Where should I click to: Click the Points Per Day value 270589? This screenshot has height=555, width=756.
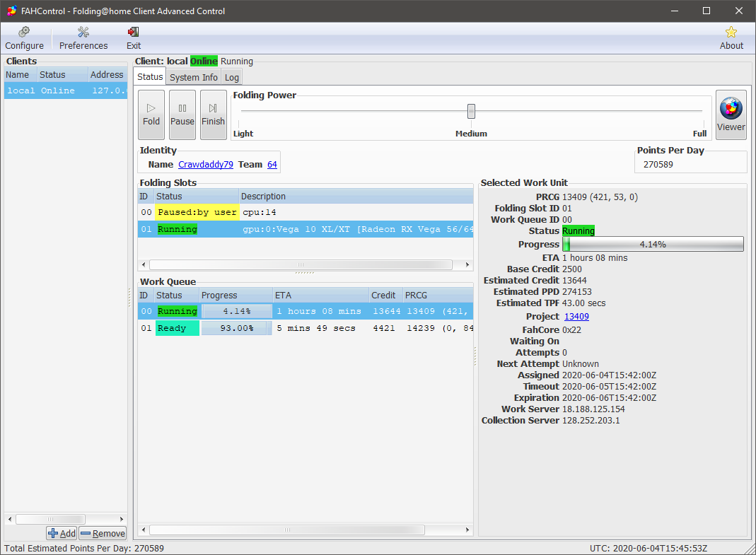coord(658,165)
